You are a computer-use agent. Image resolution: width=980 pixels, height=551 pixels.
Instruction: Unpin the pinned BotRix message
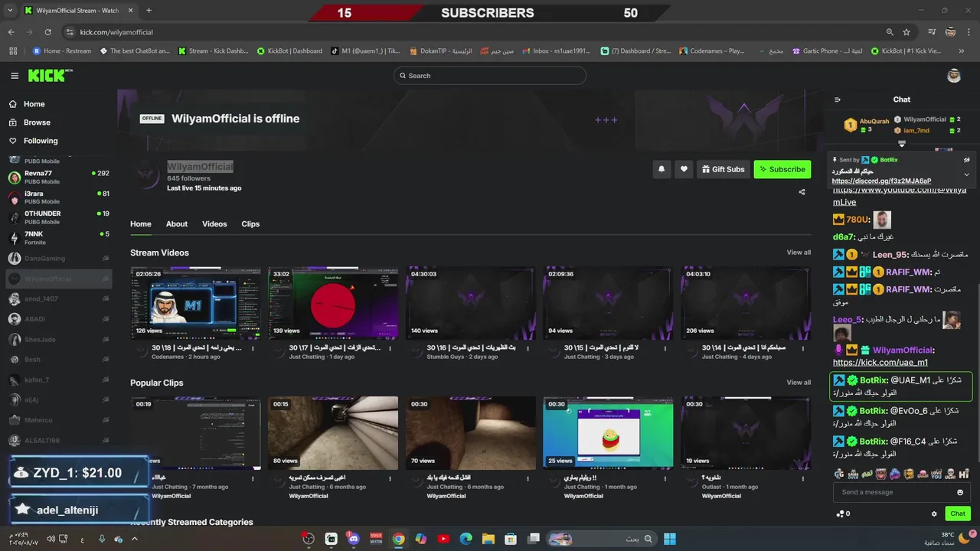967,160
